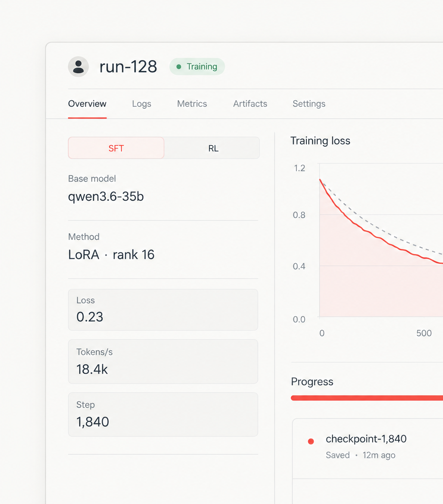Open the Artifacts tab
This screenshot has height=504, width=443.
tap(250, 104)
